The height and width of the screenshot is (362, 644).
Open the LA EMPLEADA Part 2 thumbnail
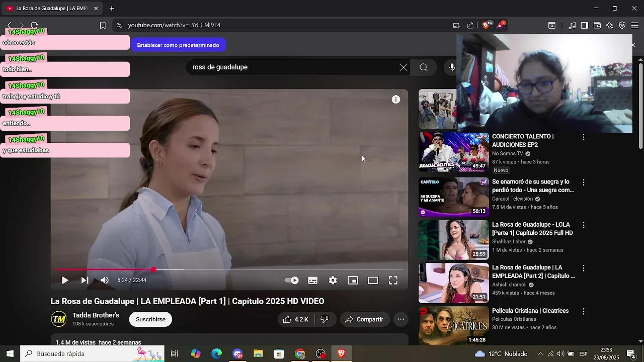pyautogui.click(x=454, y=283)
